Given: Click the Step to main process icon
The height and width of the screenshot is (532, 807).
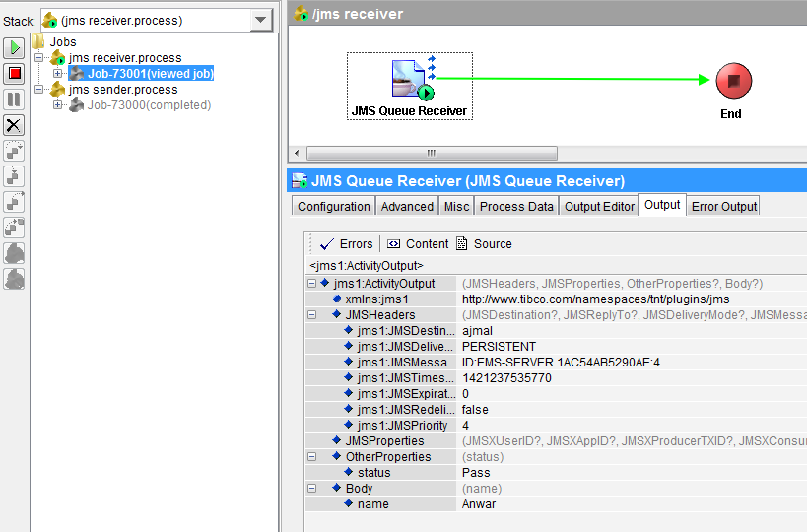Looking at the screenshot, I should pyautogui.click(x=14, y=228).
